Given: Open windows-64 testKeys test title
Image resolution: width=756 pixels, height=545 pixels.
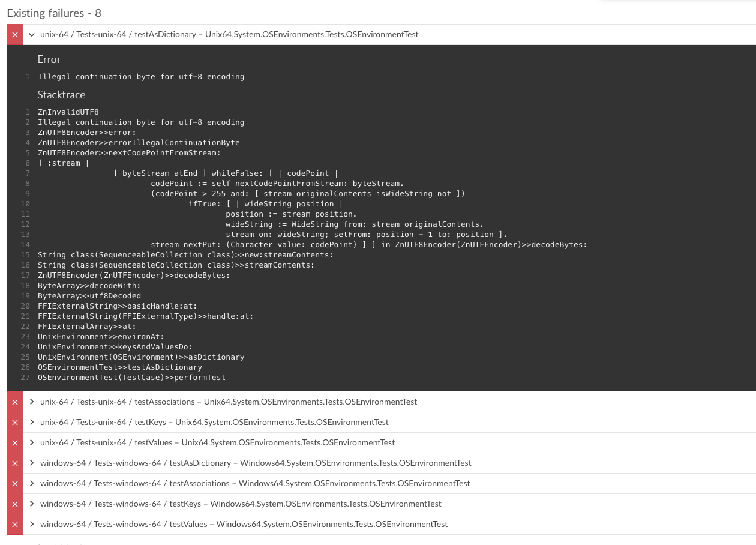Looking at the screenshot, I should coord(241,504).
